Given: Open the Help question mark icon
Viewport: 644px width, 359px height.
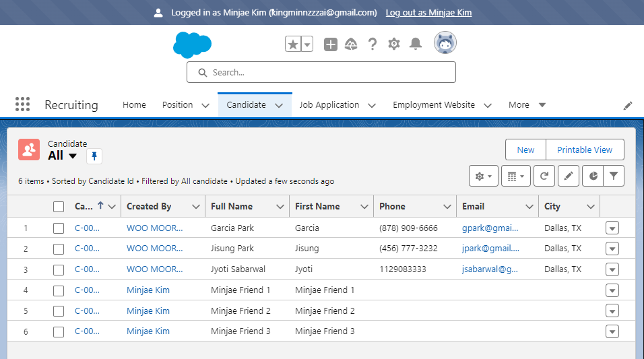Looking at the screenshot, I should [373, 44].
